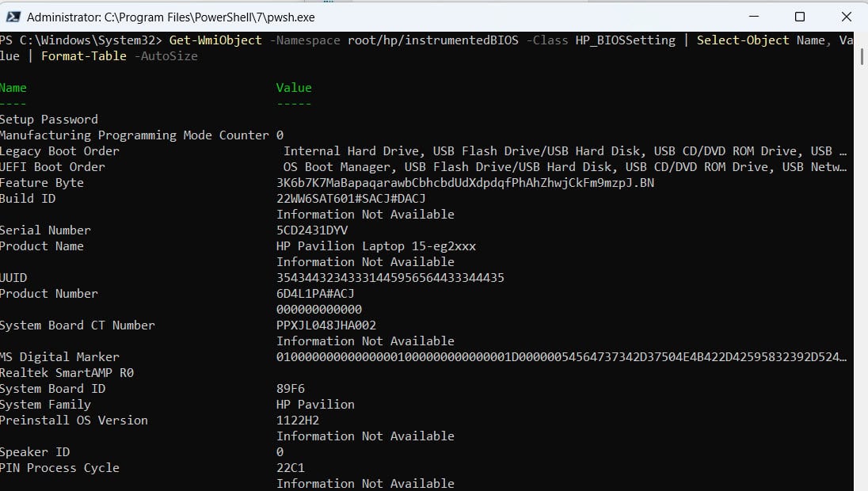This screenshot has height=491, width=868.
Task: Click the green 'Name' column header
Action: coord(13,88)
